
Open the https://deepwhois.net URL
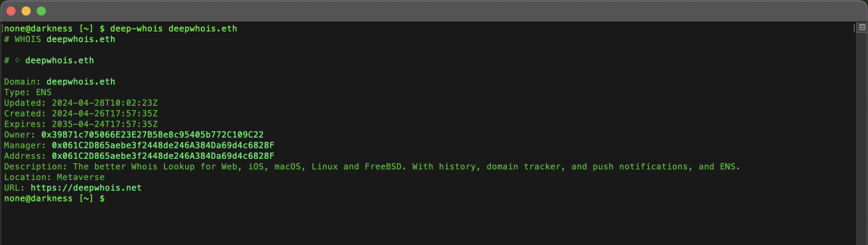click(86, 188)
